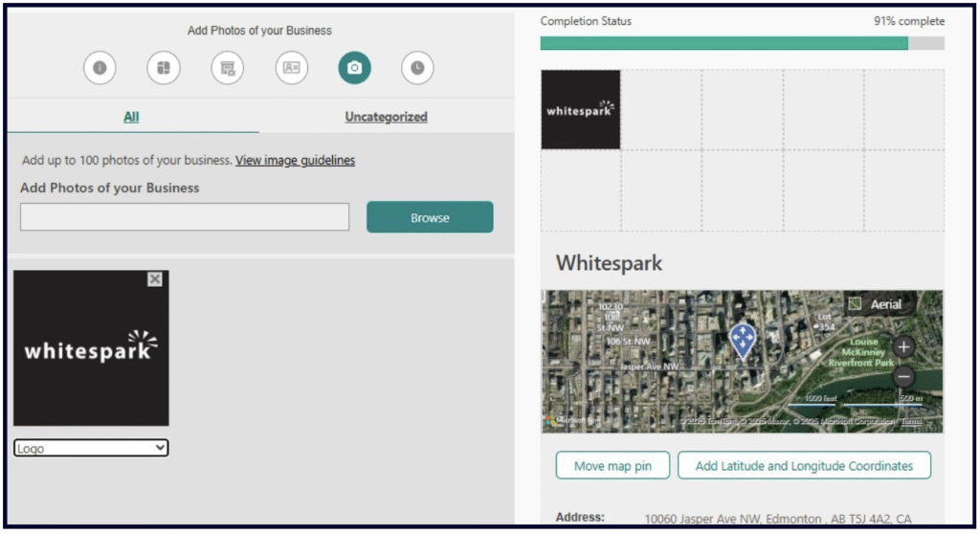Zoom out on the map
This screenshot has height=534, width=980.
coord(904,378)
